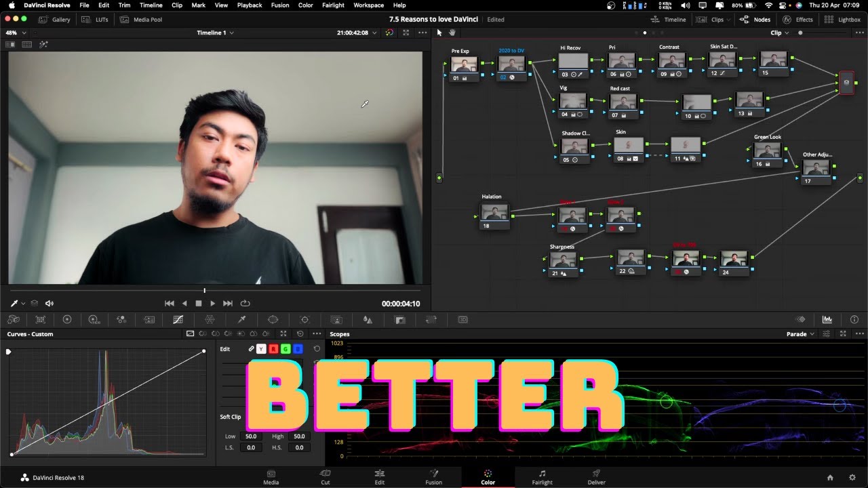Open the Color Warper palette icon
868x488 pixels.
[x=210, y=319]
